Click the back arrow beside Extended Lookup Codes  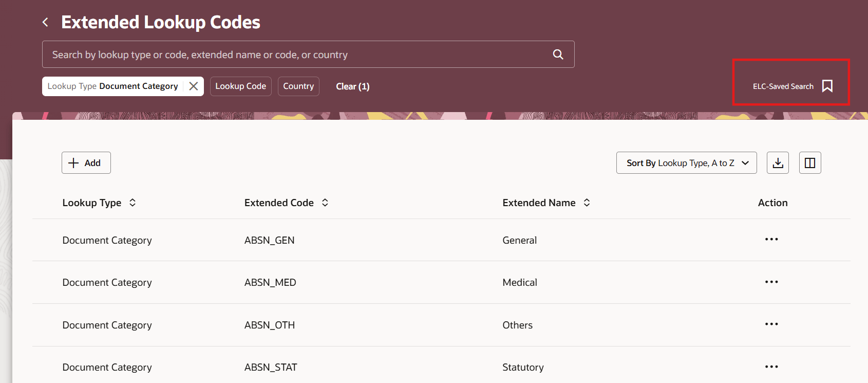(46, 22)
